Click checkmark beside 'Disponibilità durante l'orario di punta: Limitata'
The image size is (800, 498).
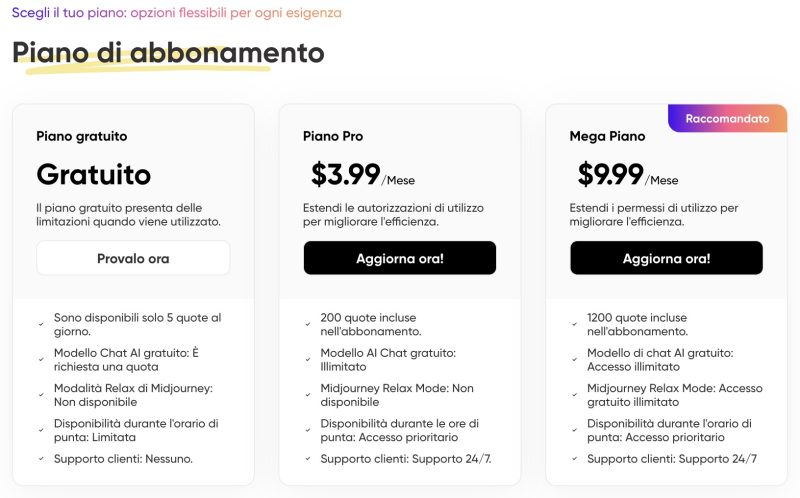click(41, 430)
